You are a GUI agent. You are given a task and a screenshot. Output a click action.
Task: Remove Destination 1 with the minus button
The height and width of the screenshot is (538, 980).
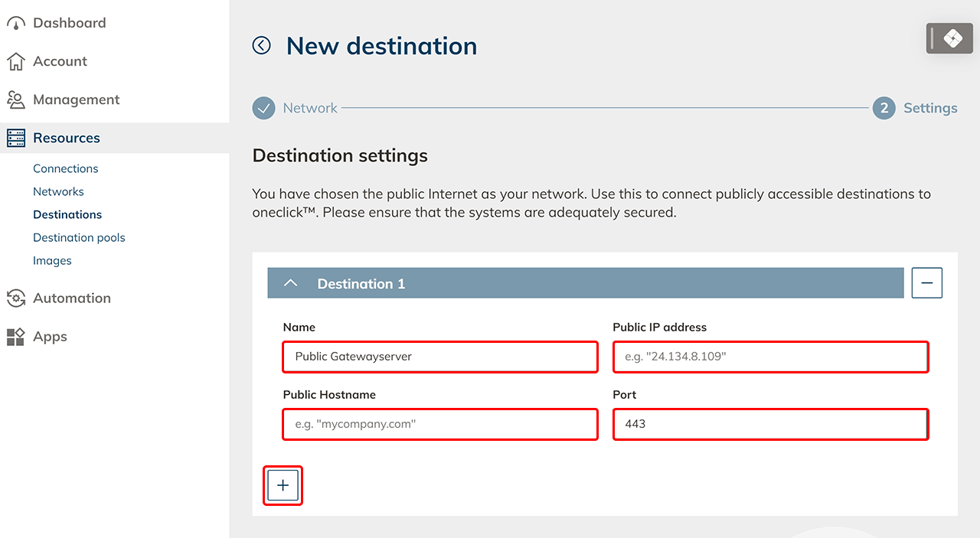pyautogui.click(x=926, y=283)
